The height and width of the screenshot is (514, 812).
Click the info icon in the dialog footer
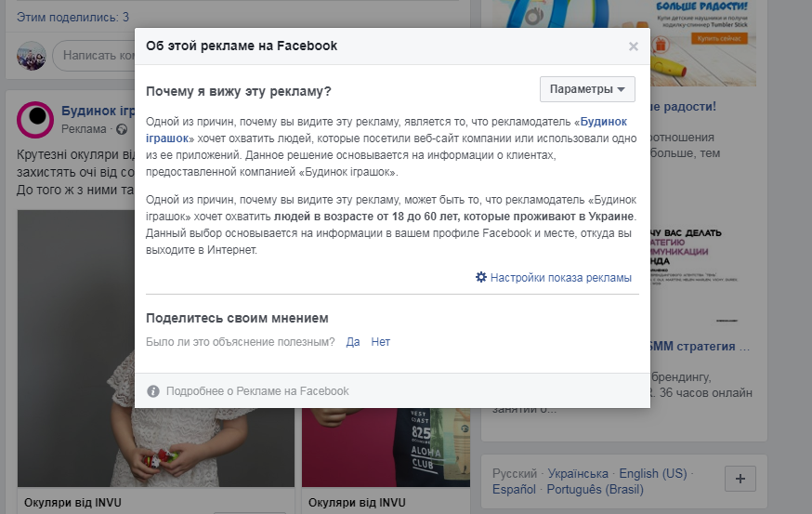pos(153,391)
